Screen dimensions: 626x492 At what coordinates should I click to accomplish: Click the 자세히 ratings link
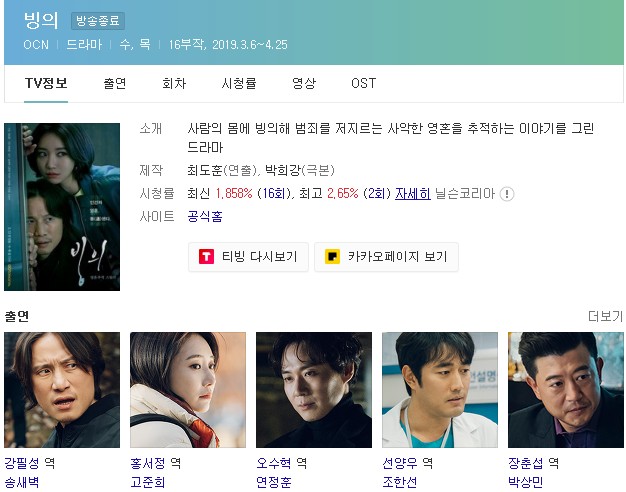coord(413,194)
